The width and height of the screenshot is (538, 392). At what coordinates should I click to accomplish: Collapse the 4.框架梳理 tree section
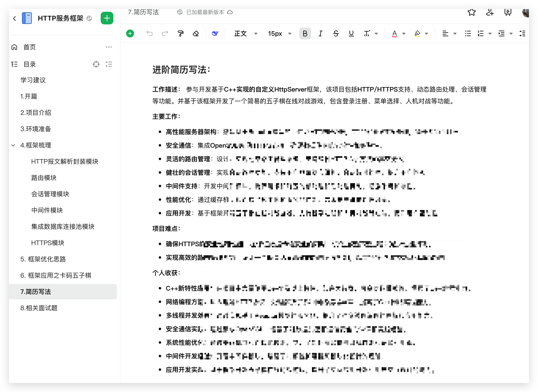(x=13, y=145)
